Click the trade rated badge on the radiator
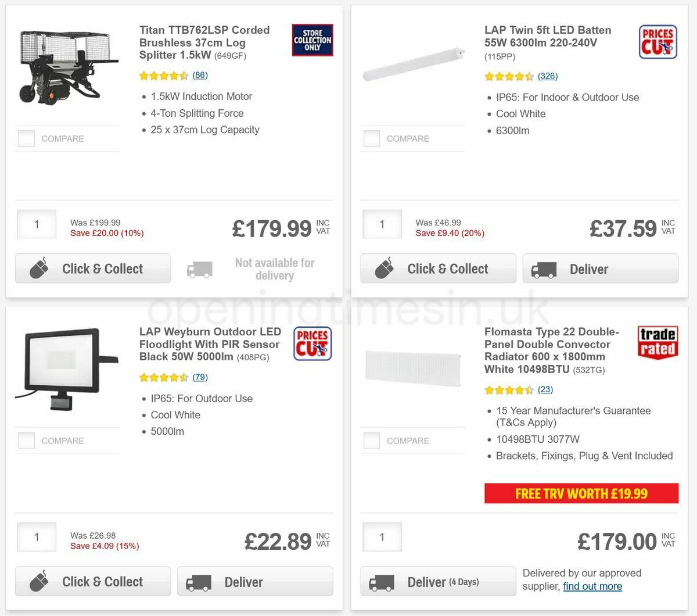Viewport: 697px width, 616px height. [x=657, y=343]
